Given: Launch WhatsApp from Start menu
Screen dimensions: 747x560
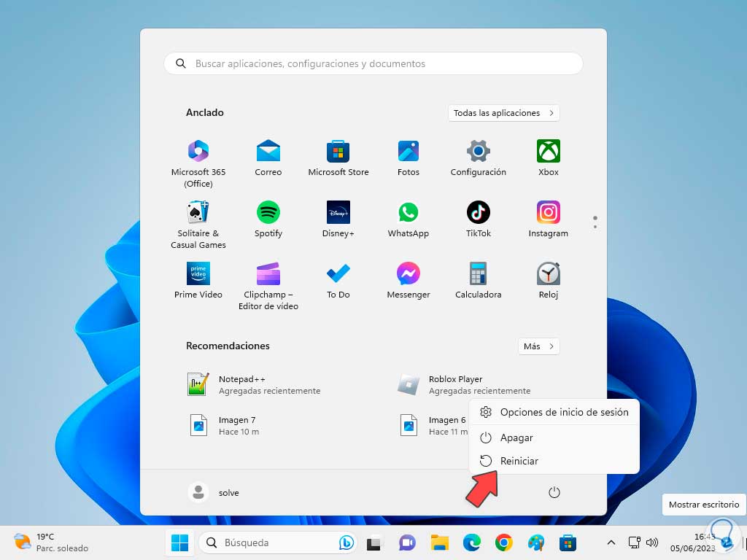Looking at the screenshot, I should tap(409, 219).
